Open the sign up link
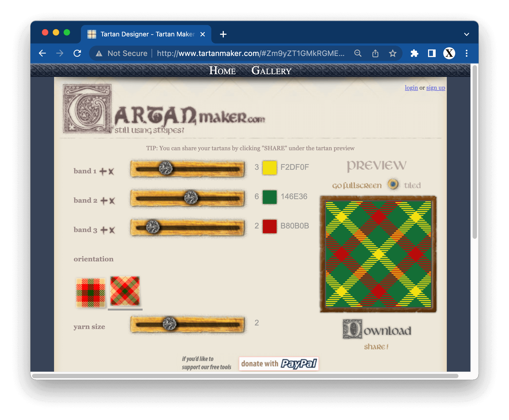This screenshot has height=420, width=509. [436, 88]
